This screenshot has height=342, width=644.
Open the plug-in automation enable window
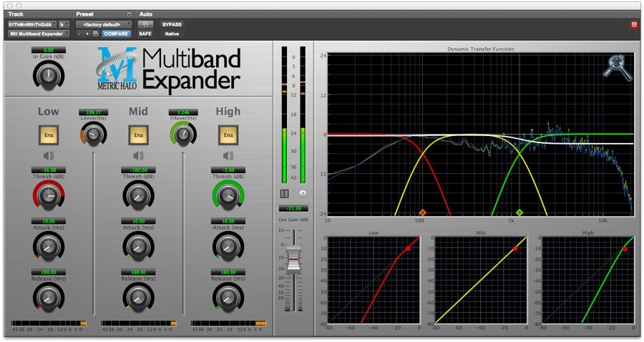tap(145, 24)
